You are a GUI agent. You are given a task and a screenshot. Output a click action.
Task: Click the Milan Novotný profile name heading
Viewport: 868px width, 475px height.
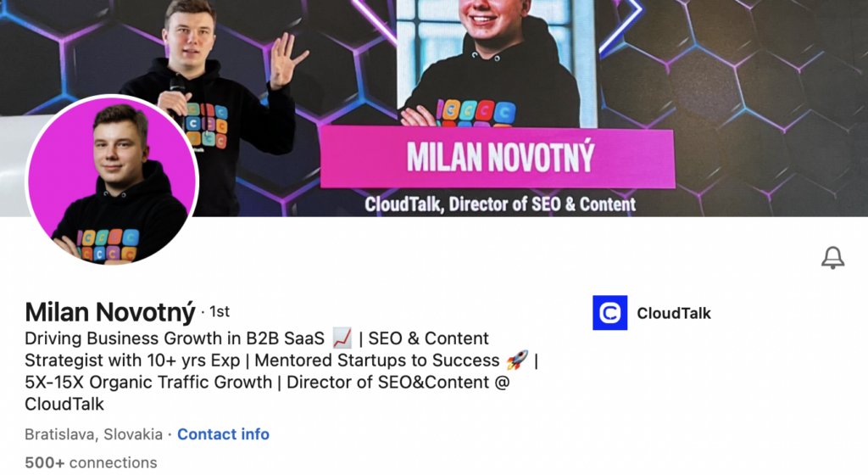coord(110,312)
